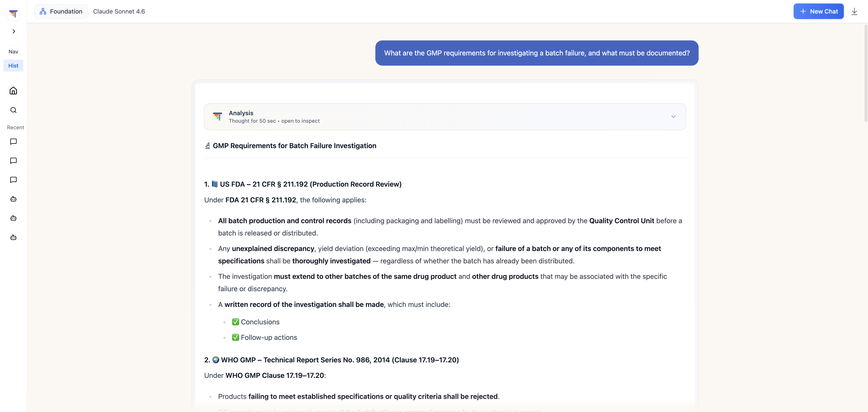Click heading 'US FDA – 21 CFR § 211.192'

(x=311, y=184)
